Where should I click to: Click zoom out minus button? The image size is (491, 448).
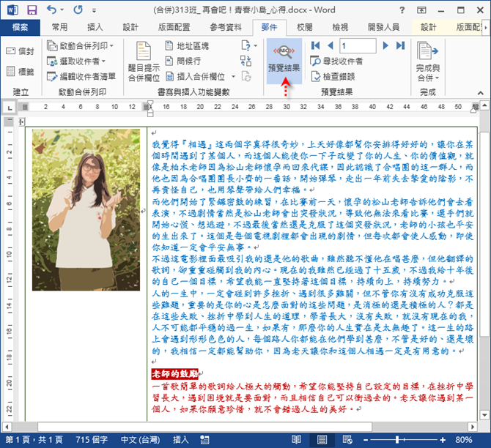click(x=366, y=440)
